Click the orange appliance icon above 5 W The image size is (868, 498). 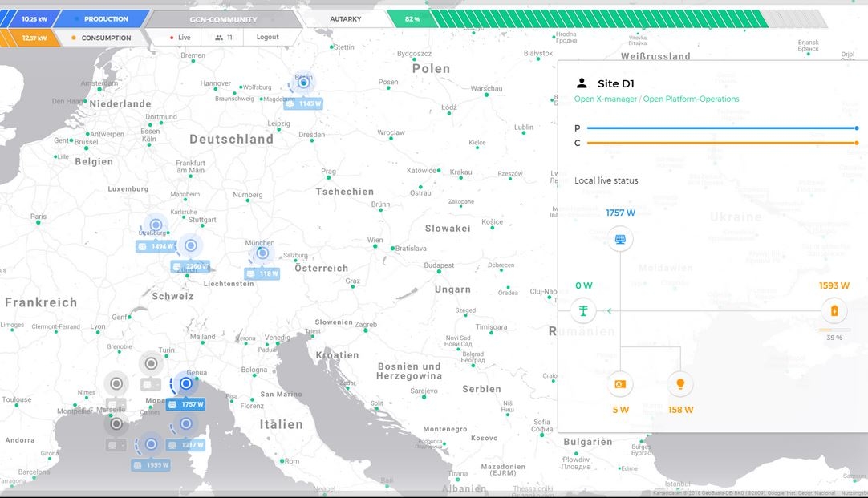tap(620, 384)
